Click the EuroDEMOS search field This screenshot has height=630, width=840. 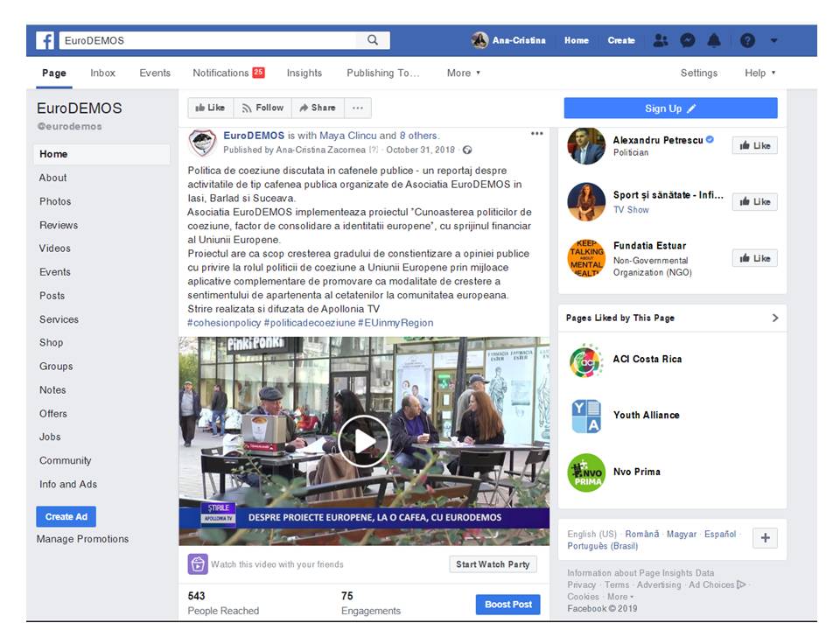coord(208,40)
